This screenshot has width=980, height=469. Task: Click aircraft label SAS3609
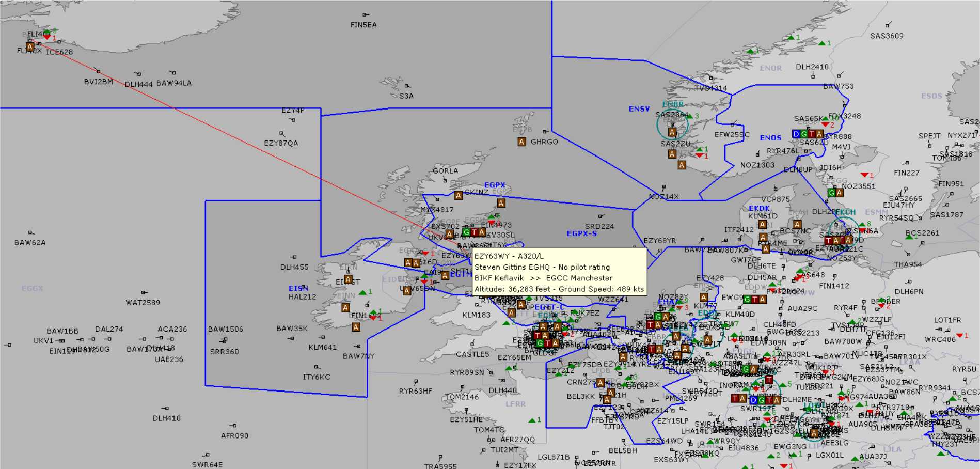[x=887, y=36]
